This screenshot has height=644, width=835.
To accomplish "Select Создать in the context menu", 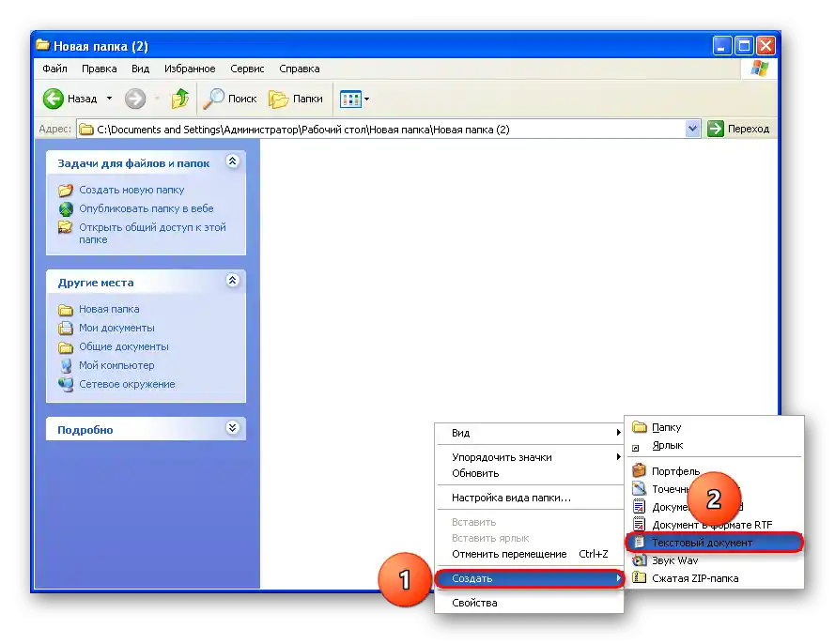I will [x=530, y=578].
